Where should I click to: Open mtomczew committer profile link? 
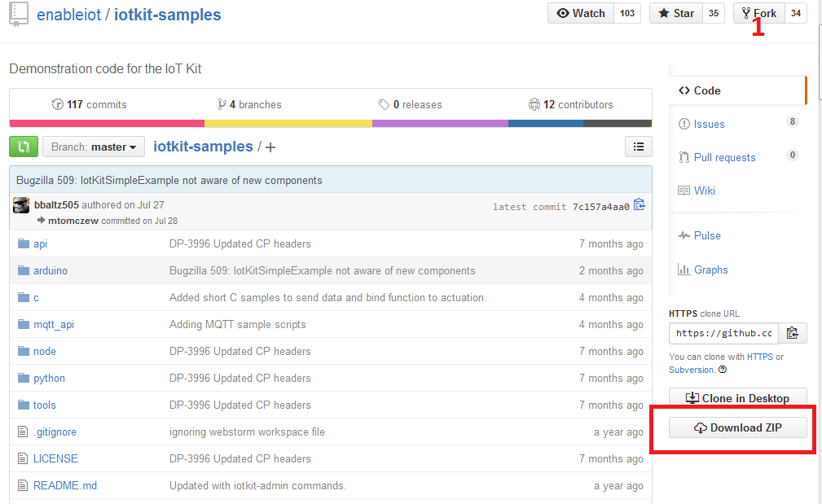pos(73,221)
